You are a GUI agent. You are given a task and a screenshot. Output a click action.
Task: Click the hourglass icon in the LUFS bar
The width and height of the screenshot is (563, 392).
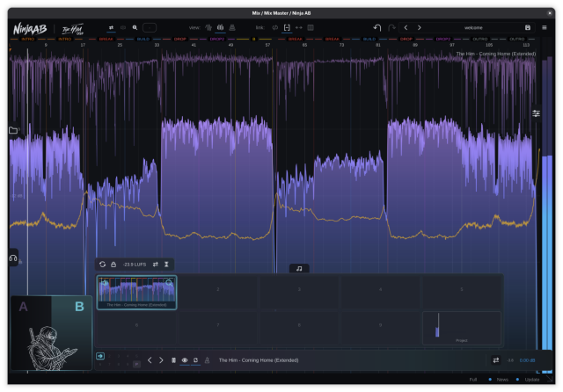[x=166, y=265]
